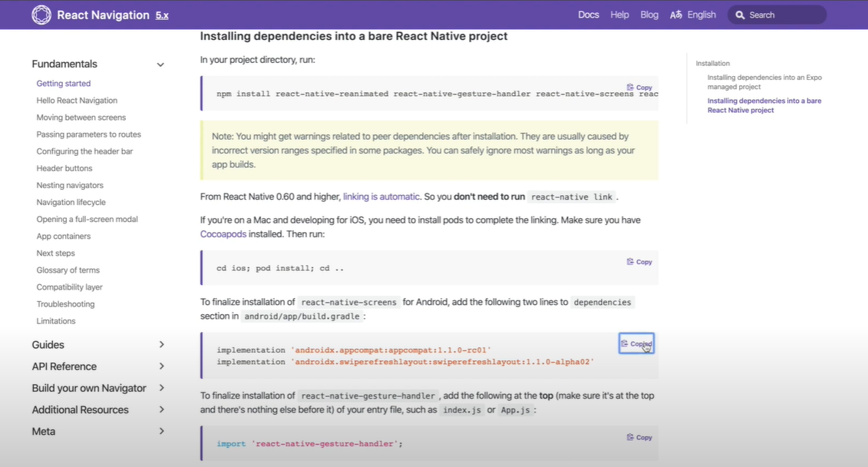Open the linking is automatic link
This screenshot has height=467, width=868.
381,196
